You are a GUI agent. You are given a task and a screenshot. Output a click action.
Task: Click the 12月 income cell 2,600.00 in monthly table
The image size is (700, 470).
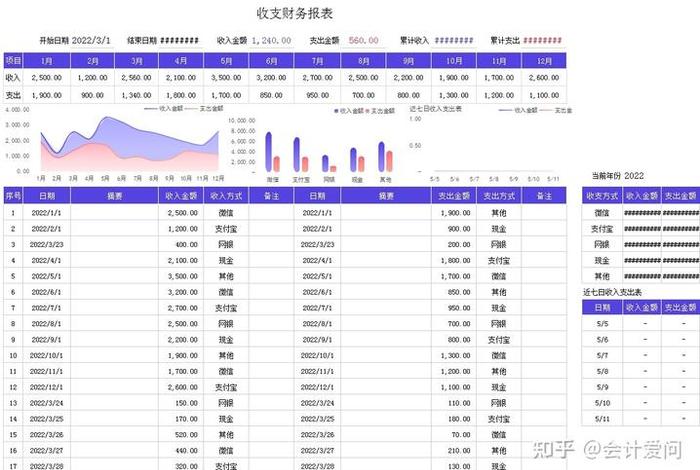coord(544,78)
